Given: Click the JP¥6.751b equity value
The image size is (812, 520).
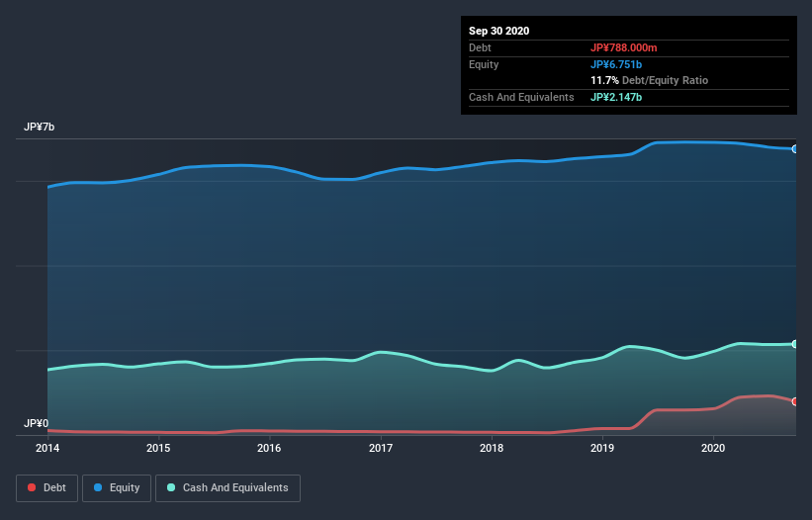Looking at the screenshot, I should (616, 64).
